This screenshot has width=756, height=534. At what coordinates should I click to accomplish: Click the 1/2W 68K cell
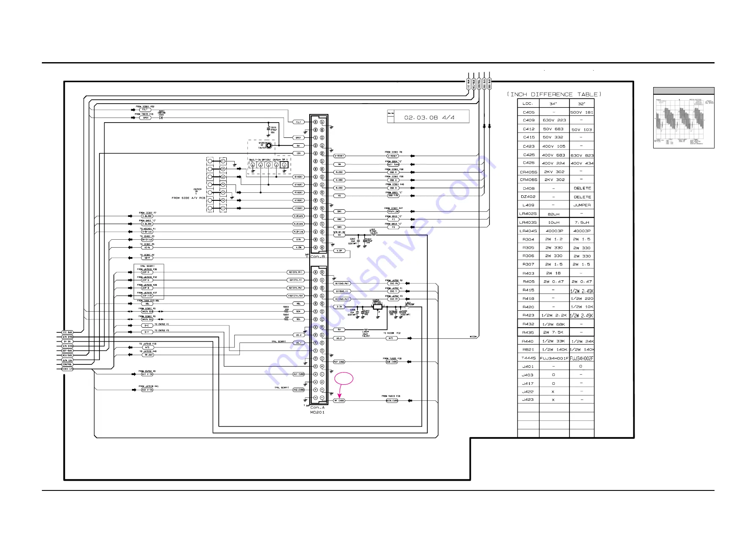point(554,324)
